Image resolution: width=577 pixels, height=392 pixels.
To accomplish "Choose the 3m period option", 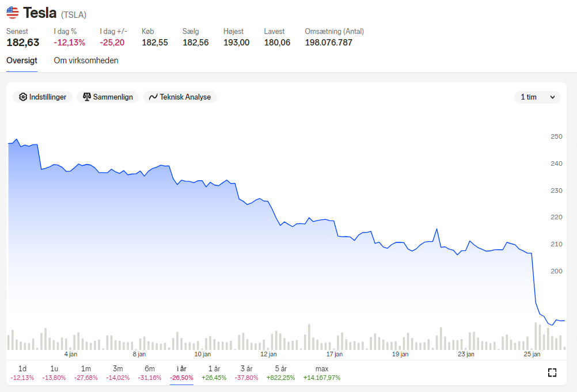I will tap(117, 373).
